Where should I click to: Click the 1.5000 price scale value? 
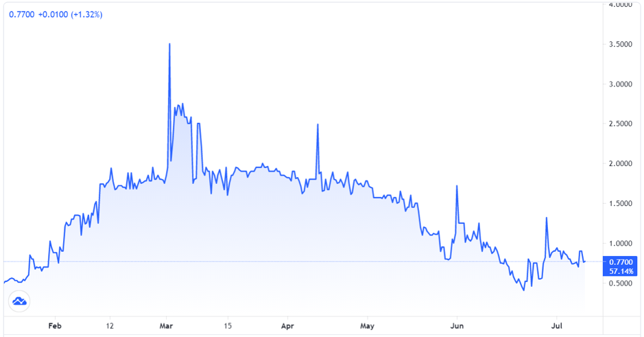click(620, 204)
